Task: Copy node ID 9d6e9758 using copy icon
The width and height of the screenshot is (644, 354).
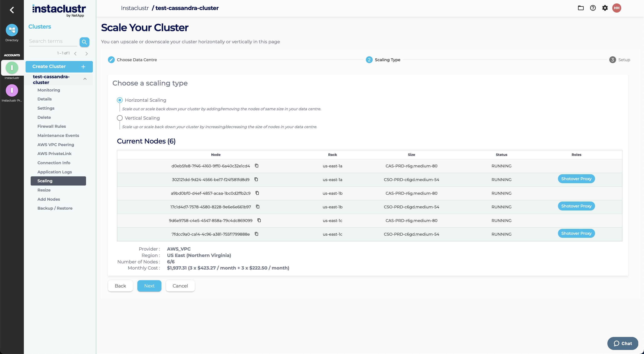Action: pyautogui.click(x=259, y=220)
